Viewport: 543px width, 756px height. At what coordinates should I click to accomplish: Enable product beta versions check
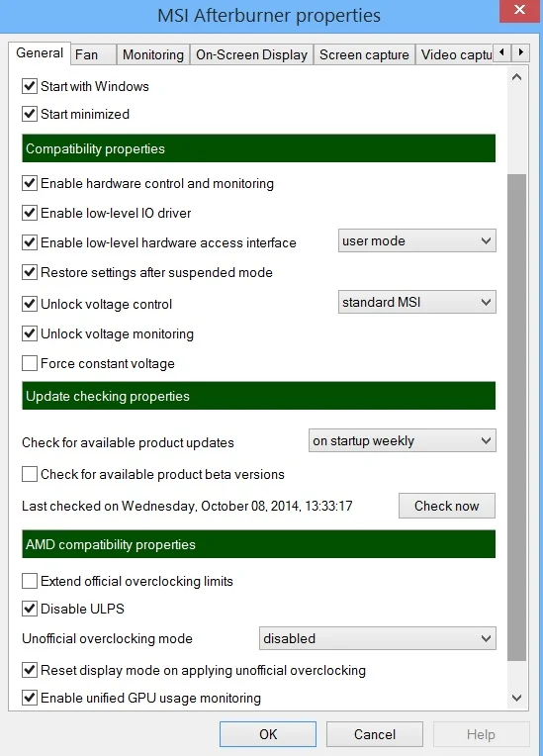click(30, 474)
